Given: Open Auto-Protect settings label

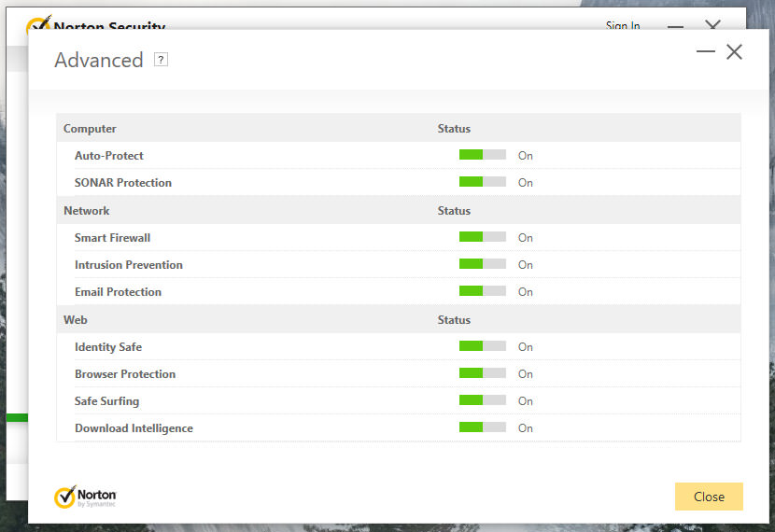Looking at the screenshot, I should (x=108, y=156).
